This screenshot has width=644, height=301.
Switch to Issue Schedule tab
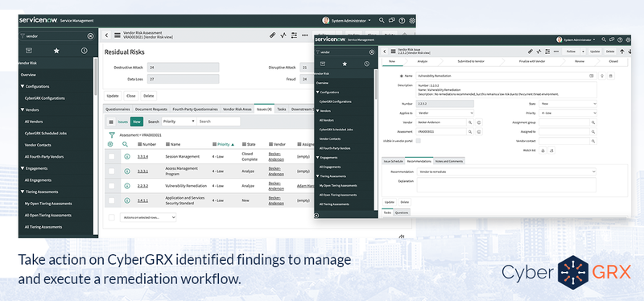393,162
